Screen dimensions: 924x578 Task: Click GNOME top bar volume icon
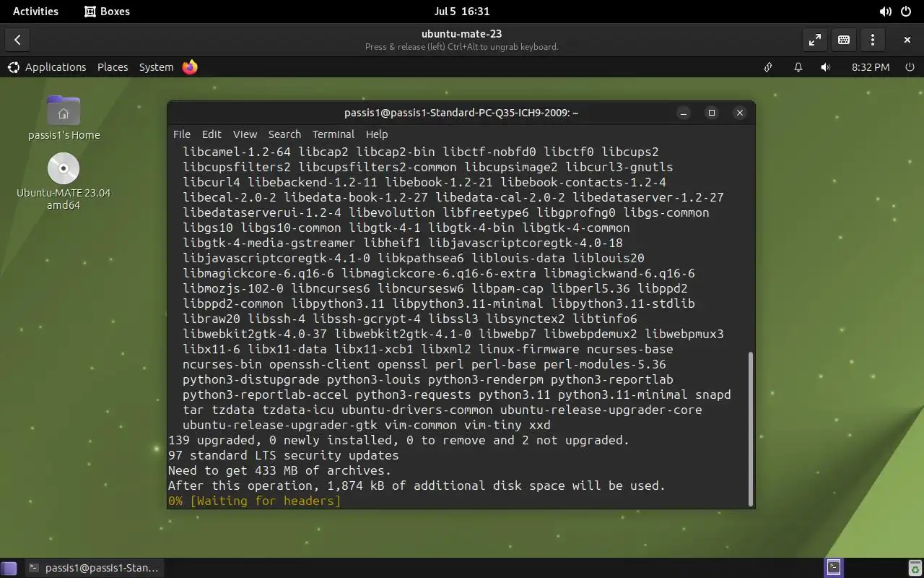point(885,12)
